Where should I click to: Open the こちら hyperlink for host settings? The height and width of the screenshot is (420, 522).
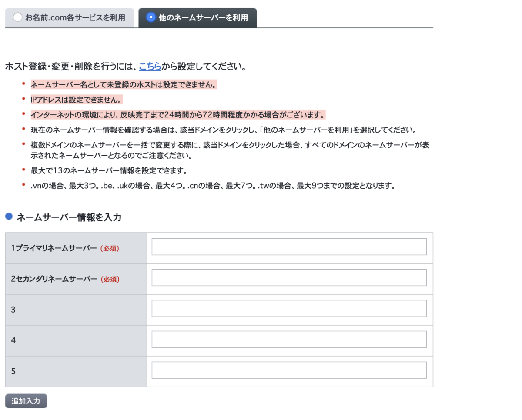pos(150,67)
